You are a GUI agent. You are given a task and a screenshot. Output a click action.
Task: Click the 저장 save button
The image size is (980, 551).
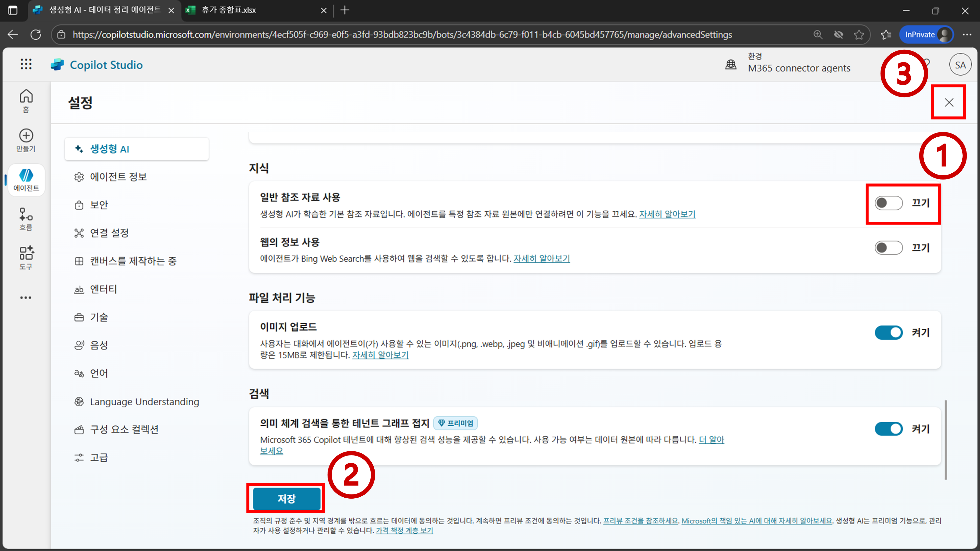286,499
